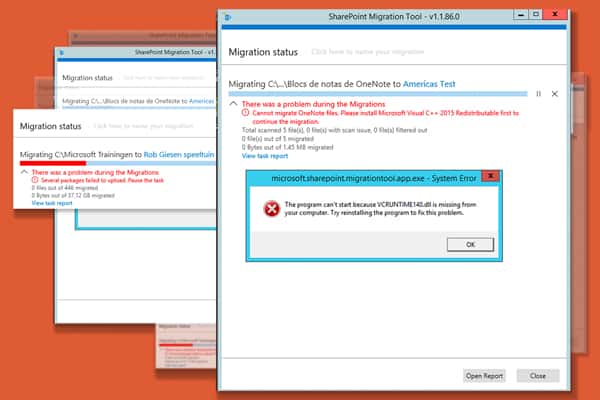Click the Close button at the window bottom
The image size is (600, 400).
538,376
